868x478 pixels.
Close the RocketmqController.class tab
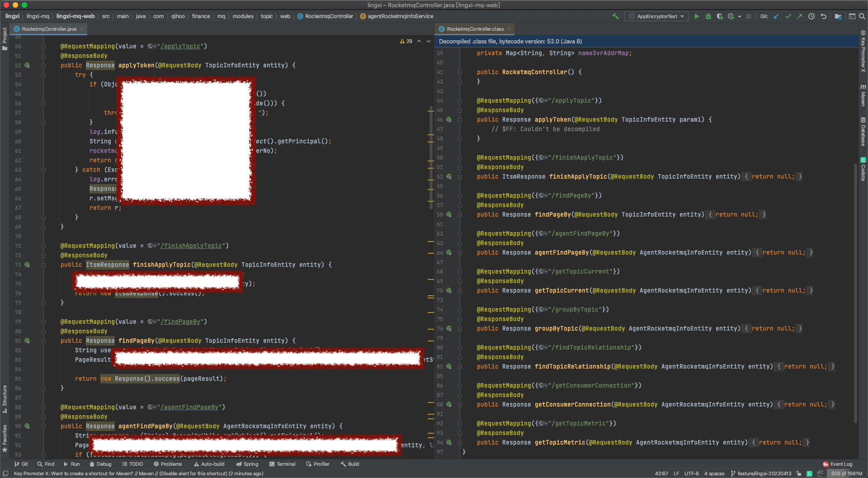pos(509,29)
